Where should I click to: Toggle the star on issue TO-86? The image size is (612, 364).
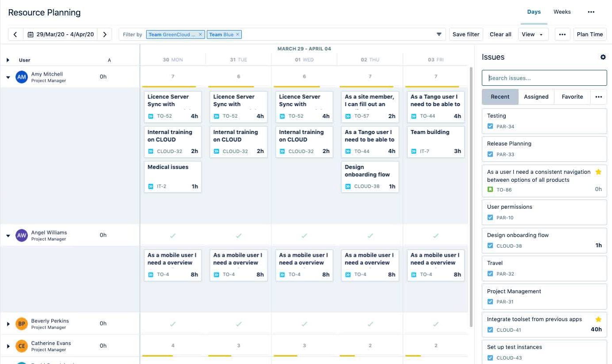coord(599,172)
